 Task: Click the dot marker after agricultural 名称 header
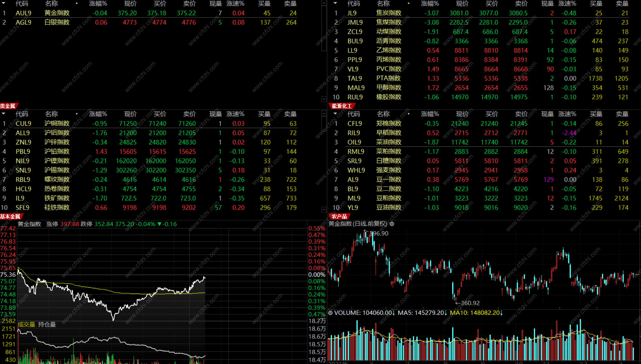coord(409,114)
